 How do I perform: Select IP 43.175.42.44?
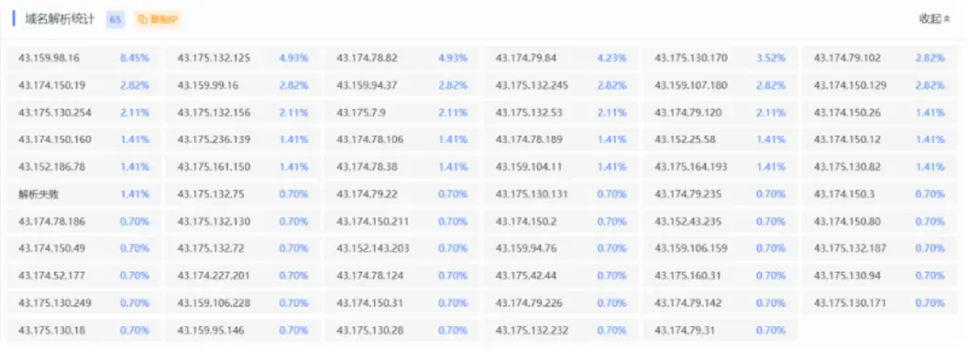coord(526,276)
